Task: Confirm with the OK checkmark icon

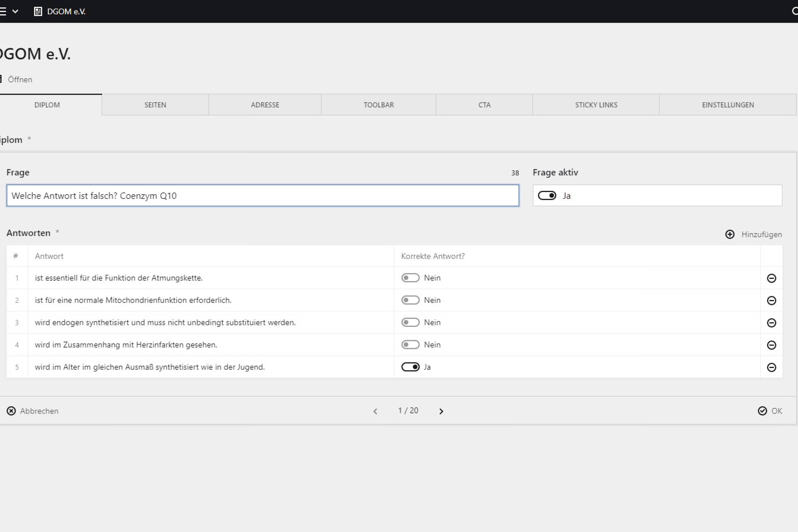Action: click(x=762, y=411)
